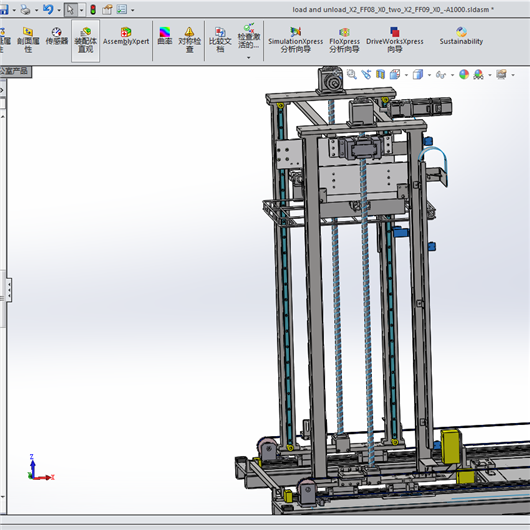Open the Options checklist icon

[x=122, y=9]
